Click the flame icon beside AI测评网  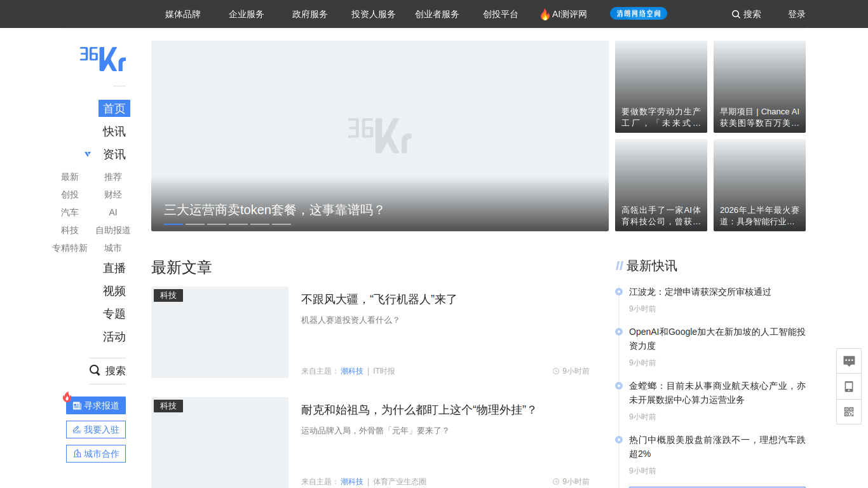pos(545,14)
